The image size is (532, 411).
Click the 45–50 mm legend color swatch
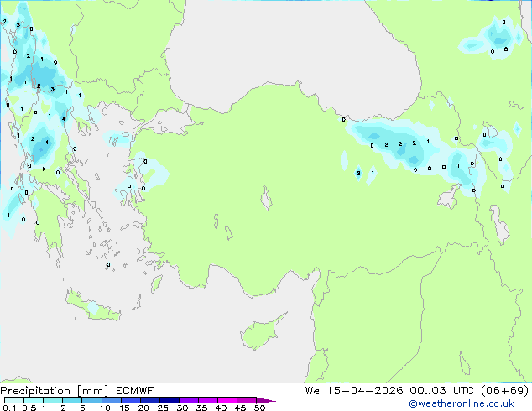click(247, 400)
